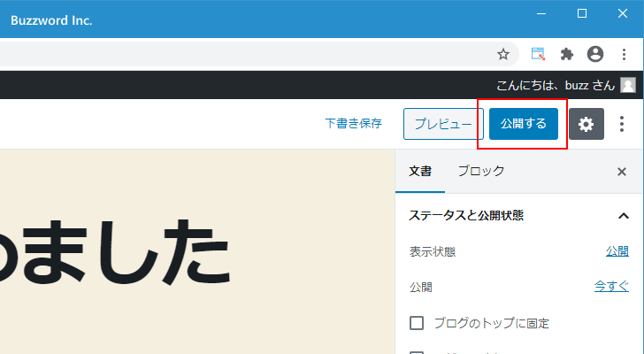Open the editor's more options menu
This screenshot has width=644, height=354.
tap(621, 124)
